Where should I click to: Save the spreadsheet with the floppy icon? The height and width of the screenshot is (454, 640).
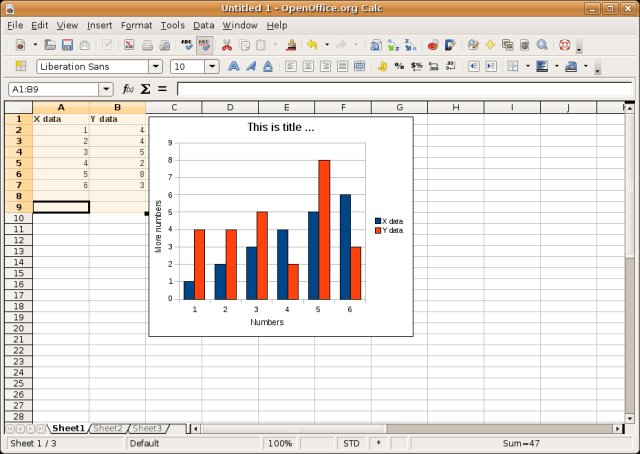[x=67, y=45]
